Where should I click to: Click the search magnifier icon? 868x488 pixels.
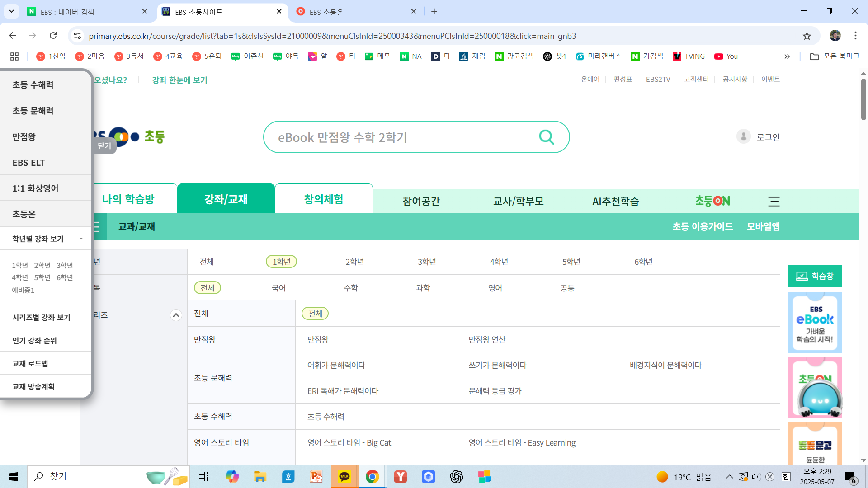point(546,136)
